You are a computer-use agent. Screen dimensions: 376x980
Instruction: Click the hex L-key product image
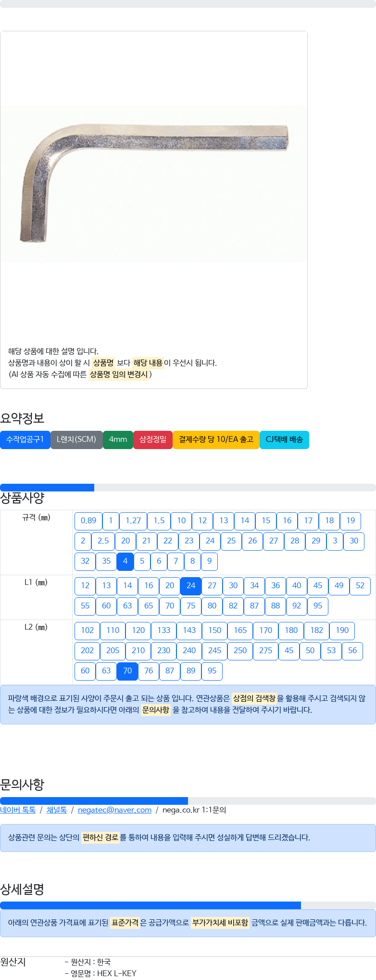(154, 184)
